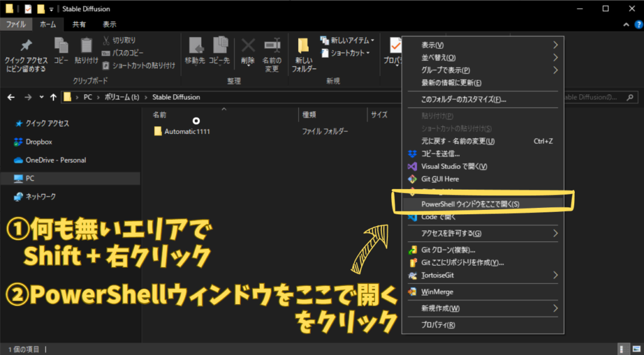This screenshot has height=355, width=644.
Task: Click Open PowerShell window here item
Action: [482, 204]
